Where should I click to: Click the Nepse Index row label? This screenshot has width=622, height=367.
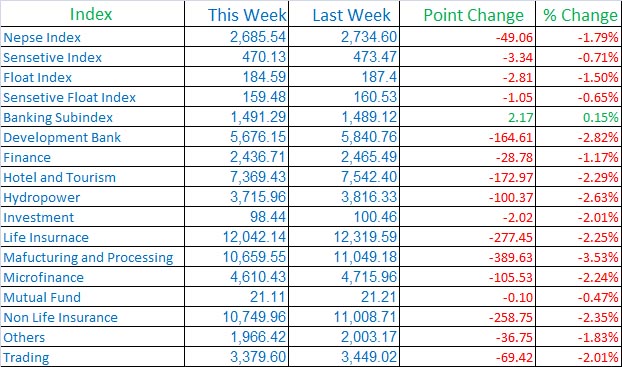point(42,37)
